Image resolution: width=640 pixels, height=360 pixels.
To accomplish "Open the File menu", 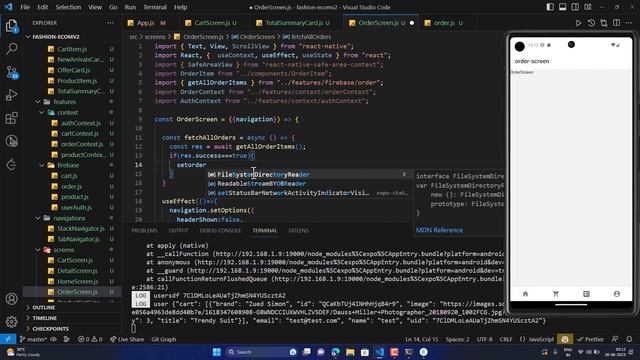I will (x=25, y=7).
